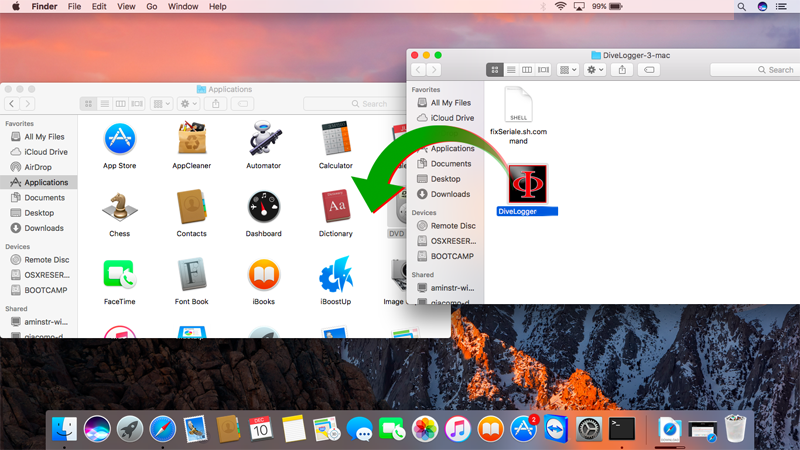Open Notes from the Dock

coord(293,429)
